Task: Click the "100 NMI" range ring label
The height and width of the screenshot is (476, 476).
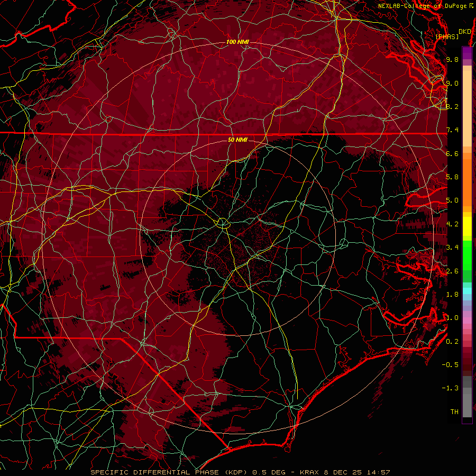Action: click(x=237, y=42)
